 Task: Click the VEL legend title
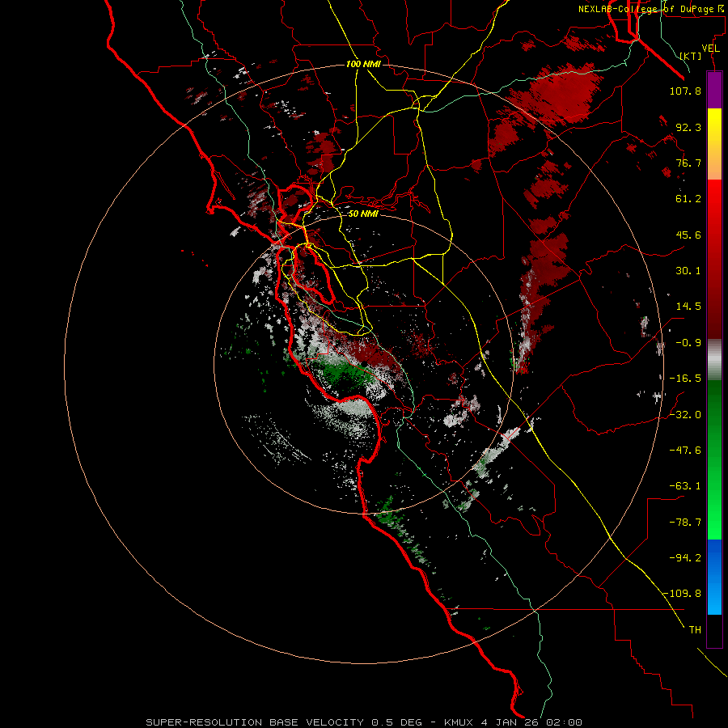point(710,49)
